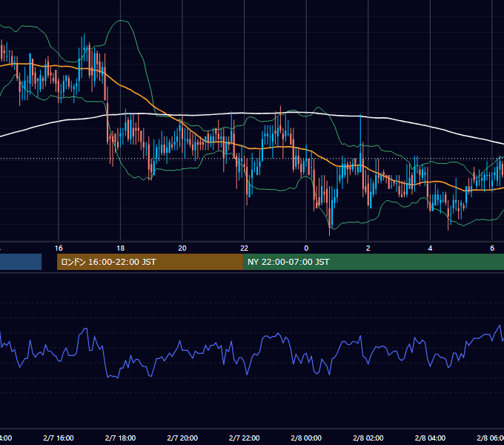This screenshot has height=445, width=504.
Task: Click hour 22 on the price chart axis
Action: tap(245, 248)
